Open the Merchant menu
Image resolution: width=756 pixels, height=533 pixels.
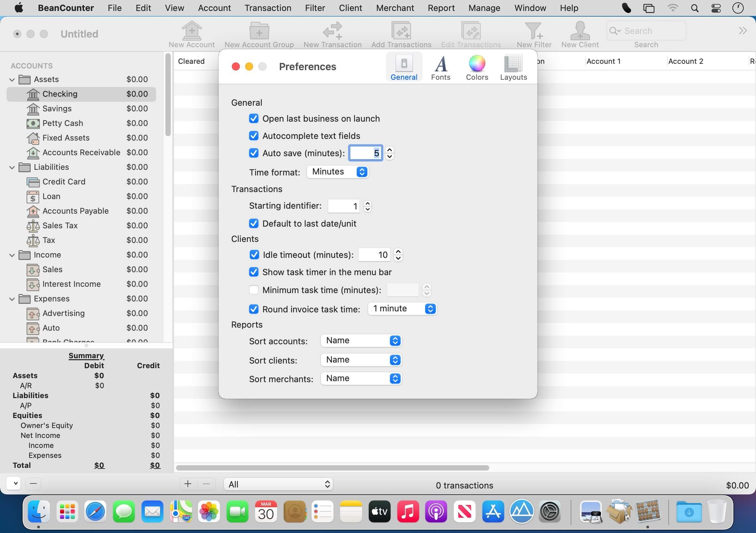point(395,8)
